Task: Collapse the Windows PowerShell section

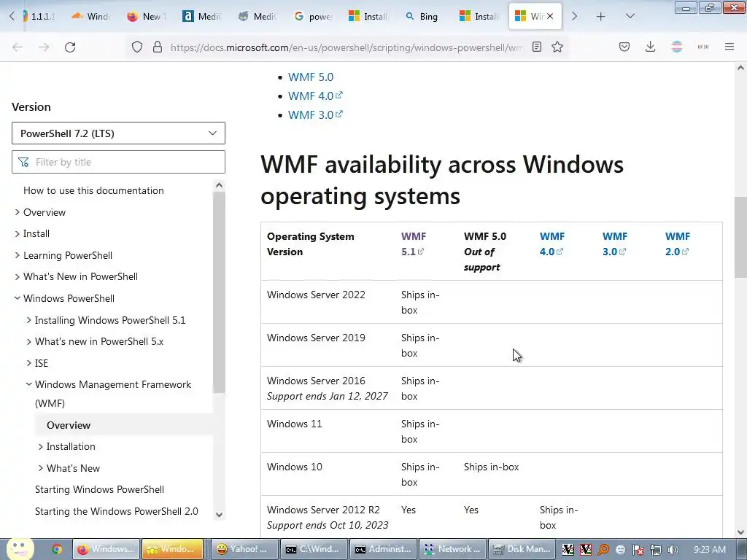Action: pos(18,298)
